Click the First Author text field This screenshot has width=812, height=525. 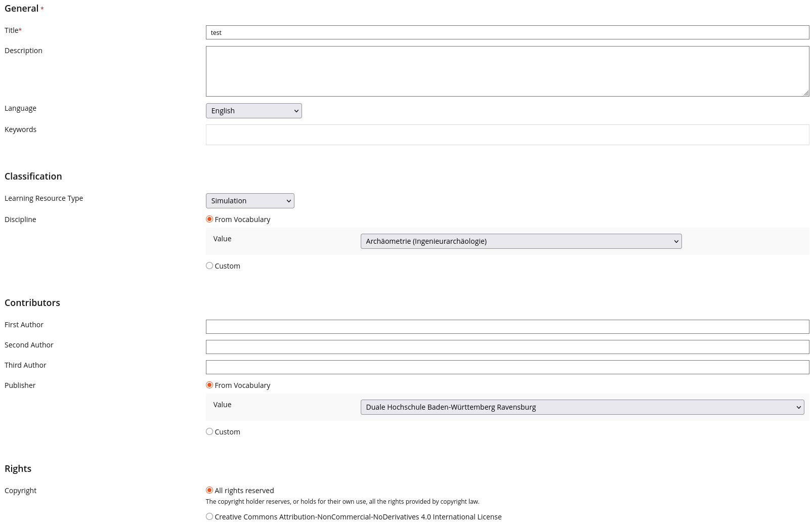(x=507, y=327)
